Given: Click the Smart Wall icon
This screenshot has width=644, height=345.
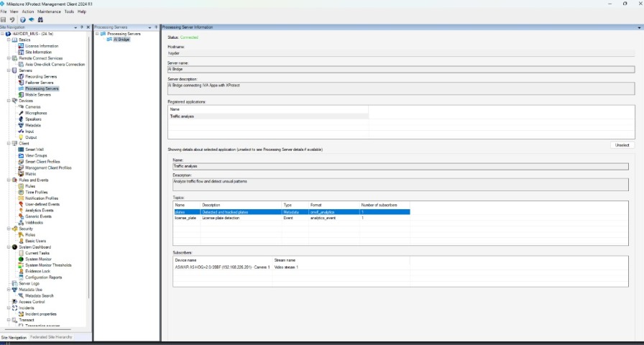Looking at the screenshot, I should coord(21,149).
